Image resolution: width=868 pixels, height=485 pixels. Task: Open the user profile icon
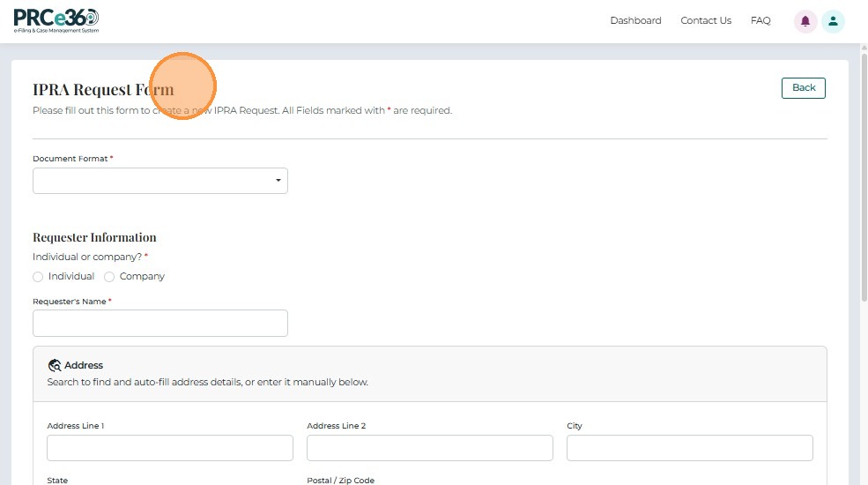click(833, 21)
